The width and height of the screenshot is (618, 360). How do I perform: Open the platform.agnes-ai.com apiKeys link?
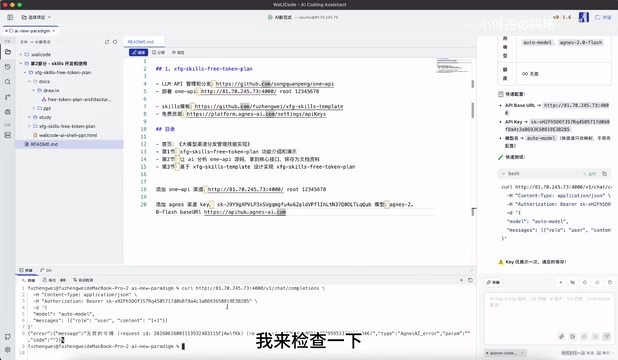[x=256, y=114]
